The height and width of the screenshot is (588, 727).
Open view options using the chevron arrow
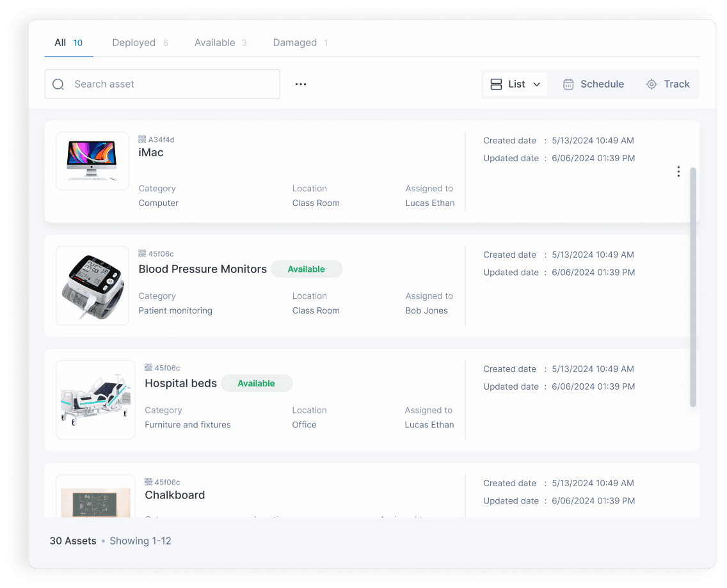point(536,84)
